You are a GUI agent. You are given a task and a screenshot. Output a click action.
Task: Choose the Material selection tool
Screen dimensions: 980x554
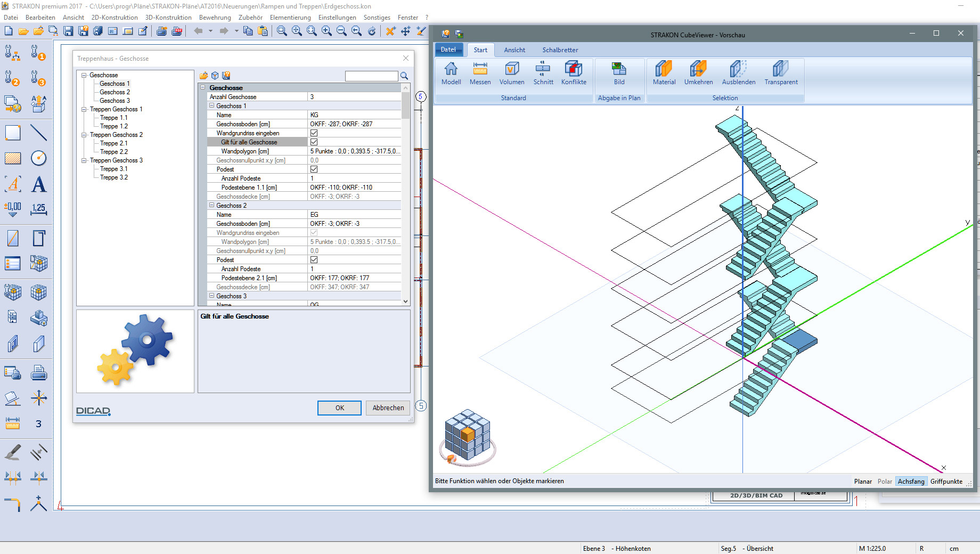(664, 73)
